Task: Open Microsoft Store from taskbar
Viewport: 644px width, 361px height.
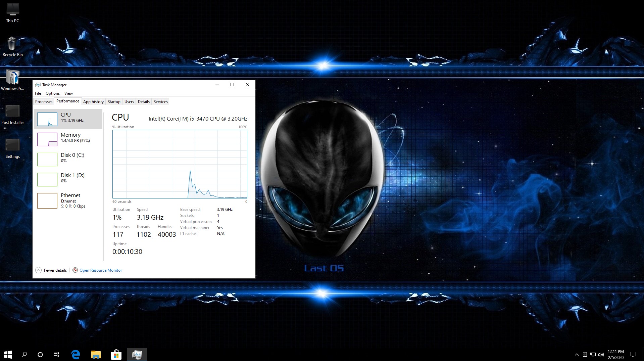Action: pos(116,354)
